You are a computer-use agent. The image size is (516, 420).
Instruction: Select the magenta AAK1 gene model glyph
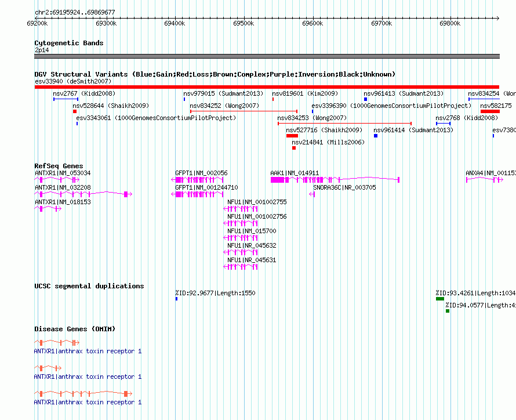335,180
